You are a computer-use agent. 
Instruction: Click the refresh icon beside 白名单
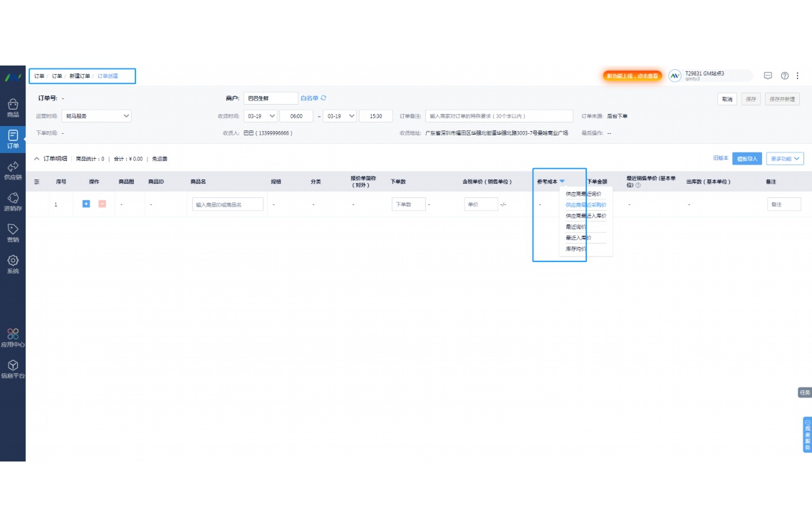(x=323, y=98)
